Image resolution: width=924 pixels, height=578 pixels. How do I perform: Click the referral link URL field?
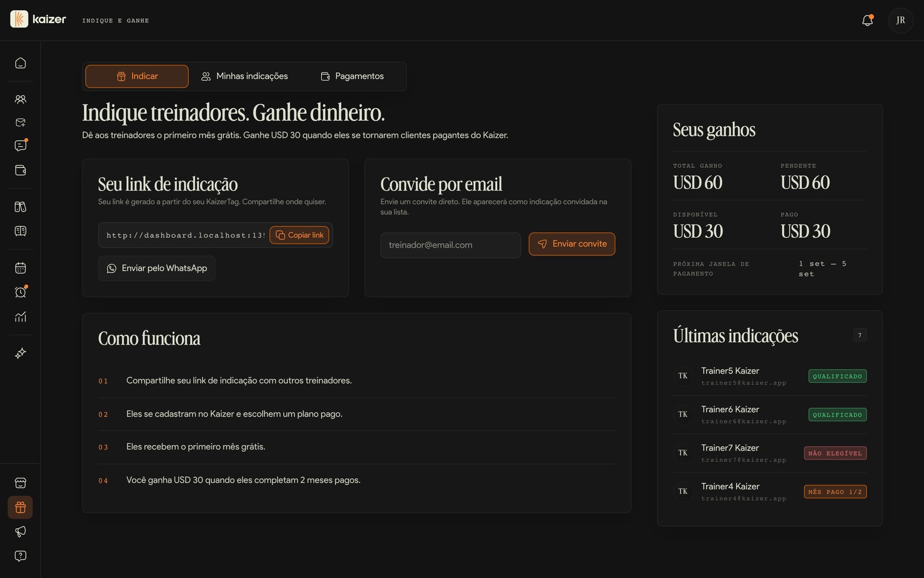[185, 235]
